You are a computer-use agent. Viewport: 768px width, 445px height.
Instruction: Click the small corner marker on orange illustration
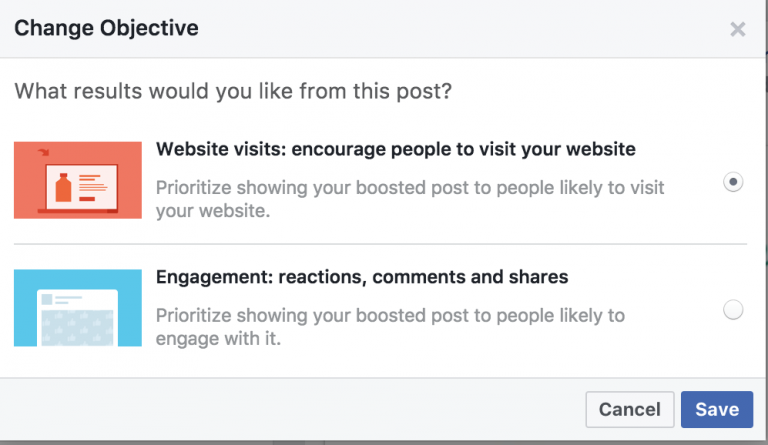click(44, 152)
